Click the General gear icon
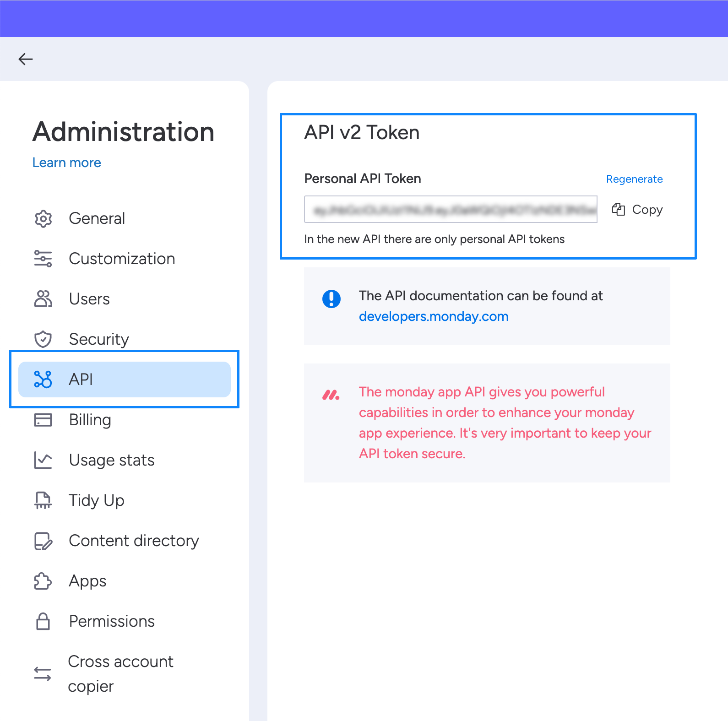Screen dimensions: 728x721 [43, 219]
